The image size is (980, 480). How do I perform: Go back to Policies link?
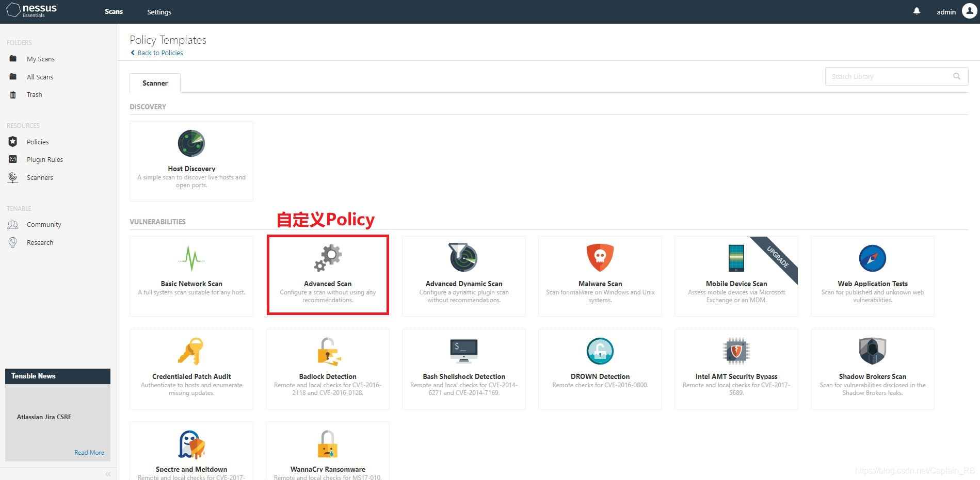[x=157, y=53]
